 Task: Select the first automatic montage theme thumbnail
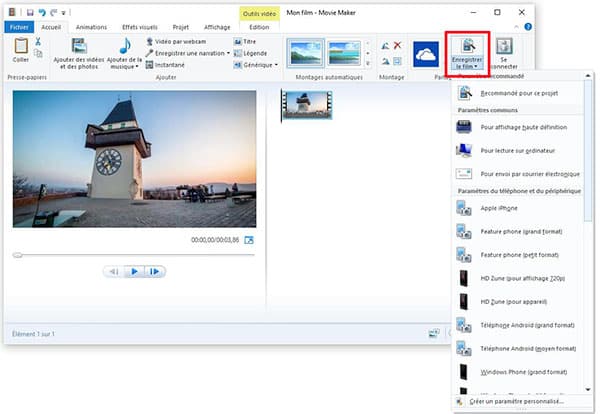[305, 53]
